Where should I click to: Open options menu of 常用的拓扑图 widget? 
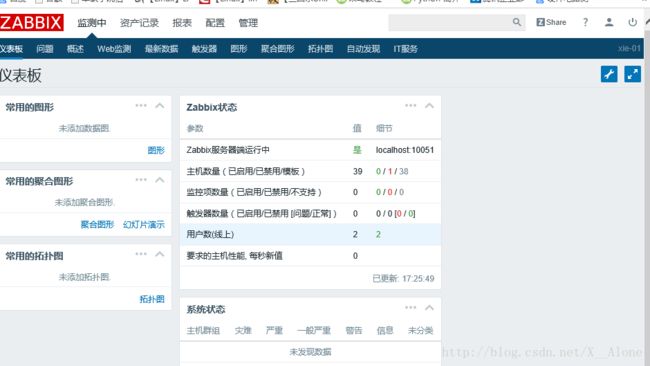tap(141, 254)
